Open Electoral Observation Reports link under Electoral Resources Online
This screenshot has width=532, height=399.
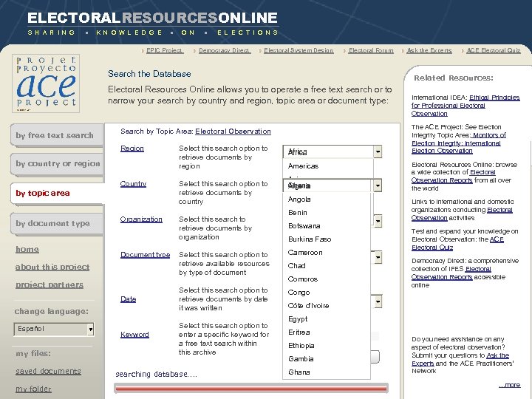coord(453,177)
